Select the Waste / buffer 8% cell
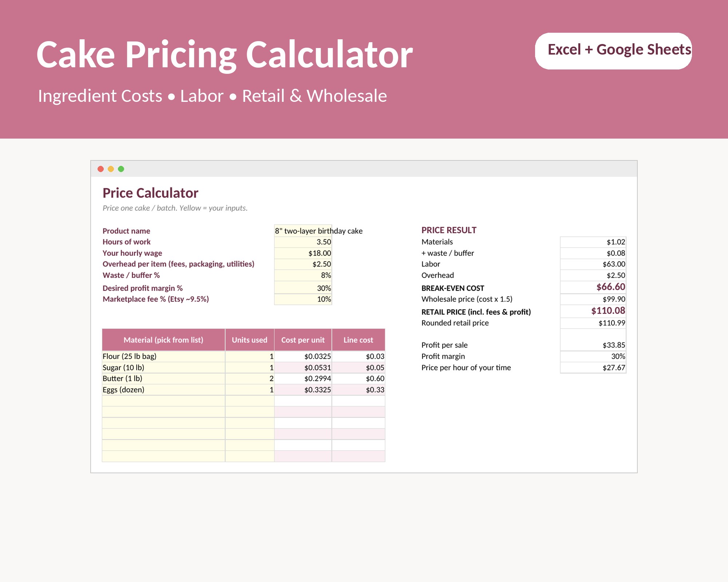728x582 pixels. tap(303, 275)
